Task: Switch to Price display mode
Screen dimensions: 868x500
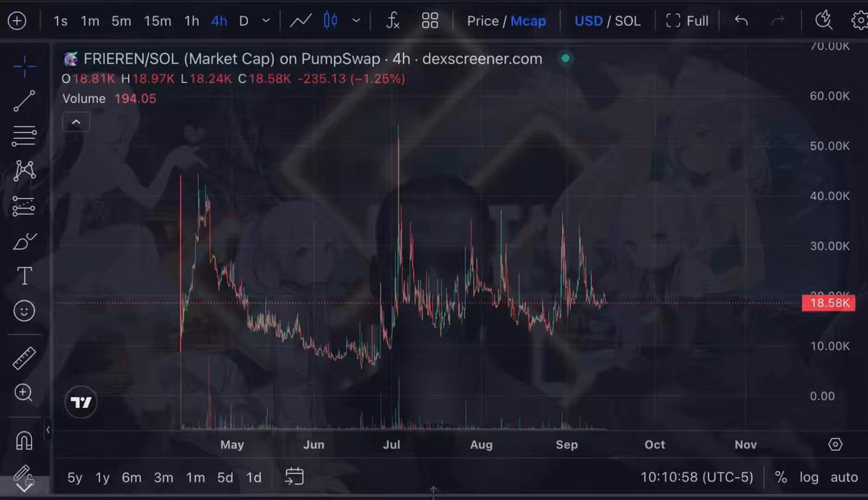Action: 482,21
